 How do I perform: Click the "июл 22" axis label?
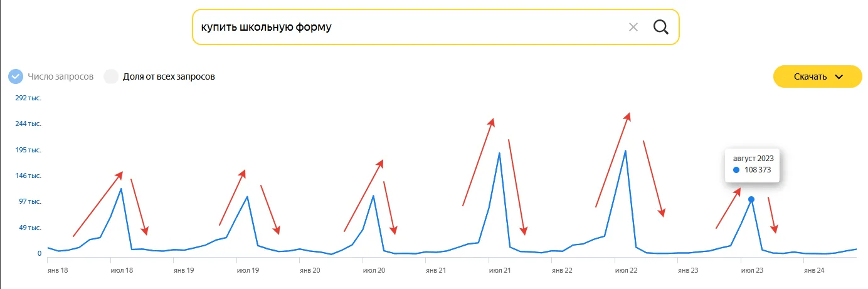click(x=625, y=271)
